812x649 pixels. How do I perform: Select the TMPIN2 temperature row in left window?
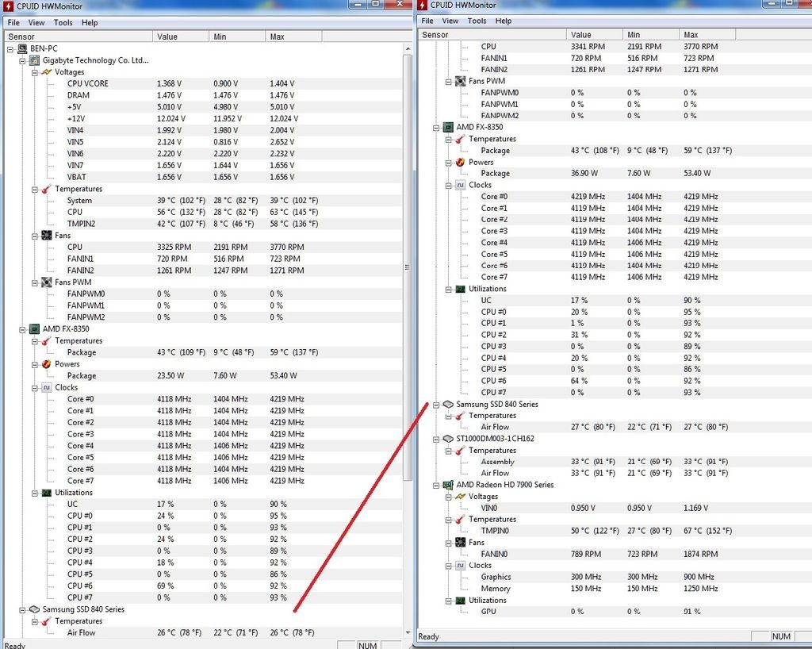point(234,224)
